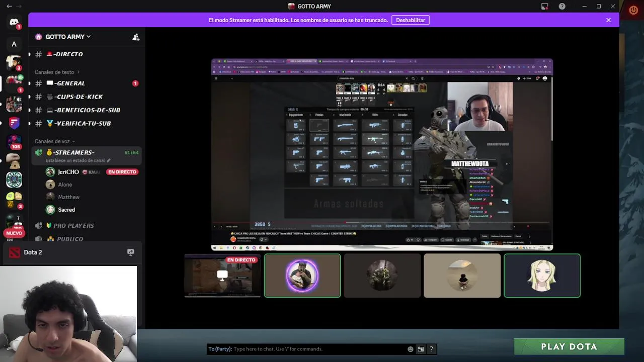Viewport: 644px width, 362px height.
Task: Open the pink F logo server
Action: click(14, 122)
